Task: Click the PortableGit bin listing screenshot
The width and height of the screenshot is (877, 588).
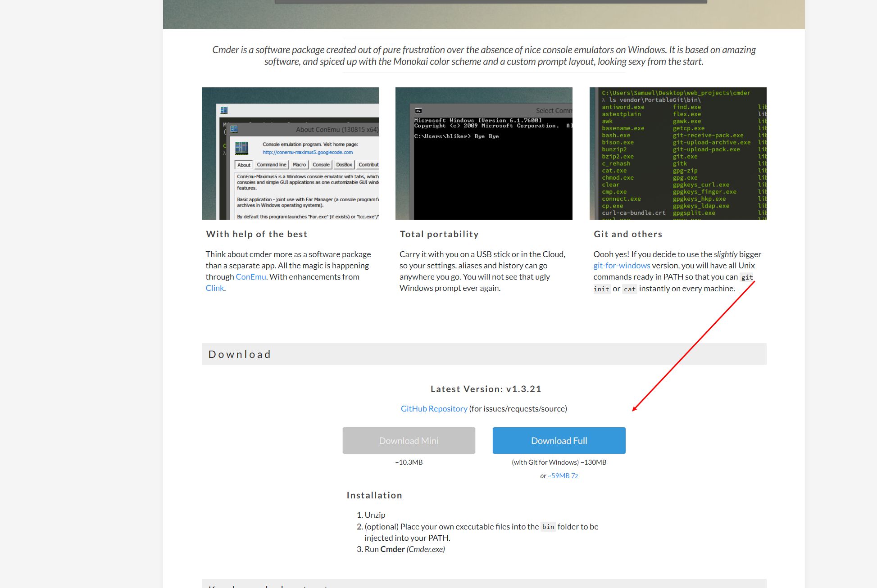Action: 677,153
